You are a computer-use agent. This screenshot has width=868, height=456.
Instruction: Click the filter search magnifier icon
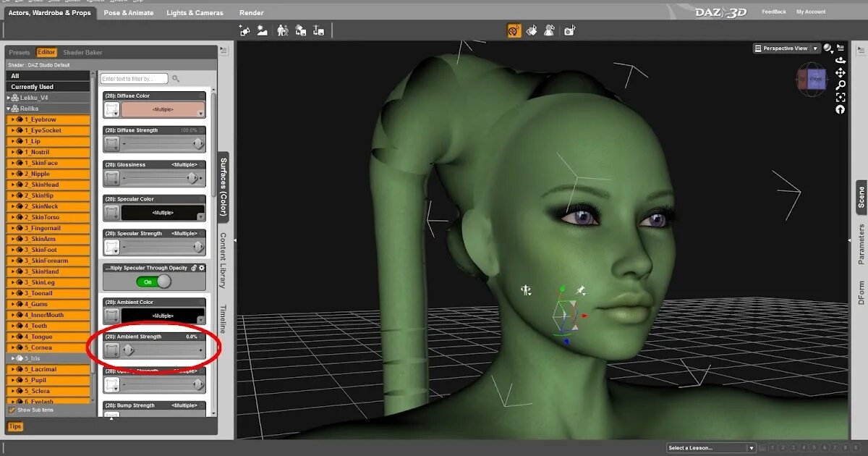176,79
